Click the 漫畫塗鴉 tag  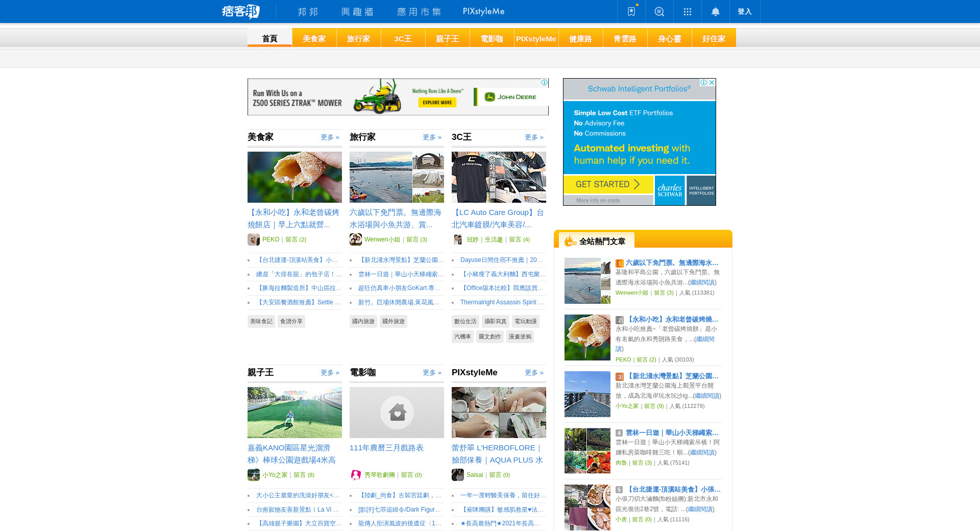tap(520, 336)
